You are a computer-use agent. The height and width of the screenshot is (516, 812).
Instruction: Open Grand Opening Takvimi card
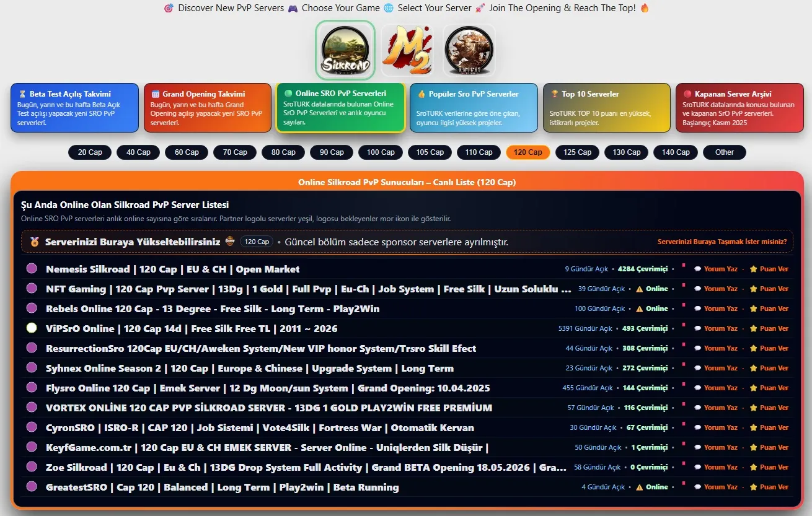[x=208, y=108]
